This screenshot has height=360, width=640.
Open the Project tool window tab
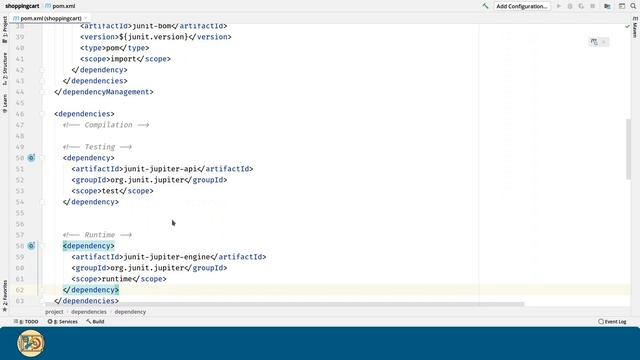[x=4, y=29]
